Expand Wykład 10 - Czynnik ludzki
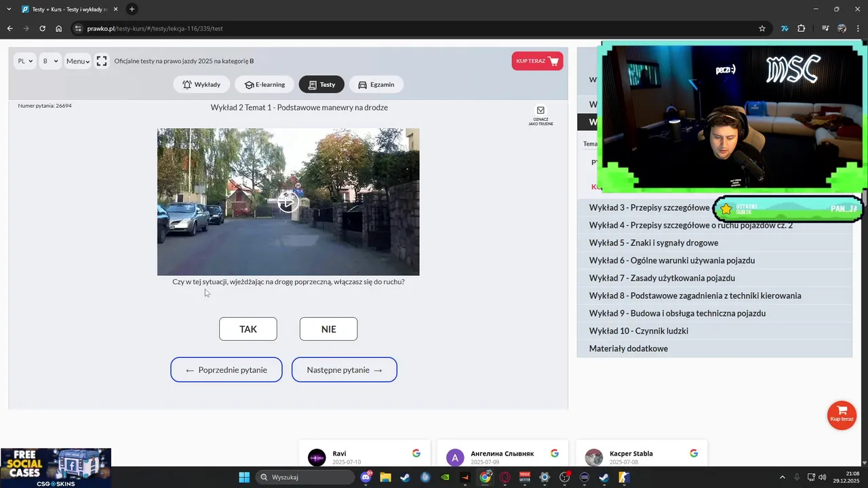 [715, 331]
